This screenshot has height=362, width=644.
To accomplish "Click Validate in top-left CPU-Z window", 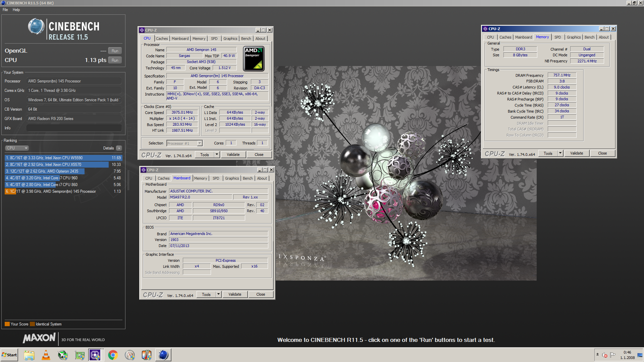I will point(233,155).
